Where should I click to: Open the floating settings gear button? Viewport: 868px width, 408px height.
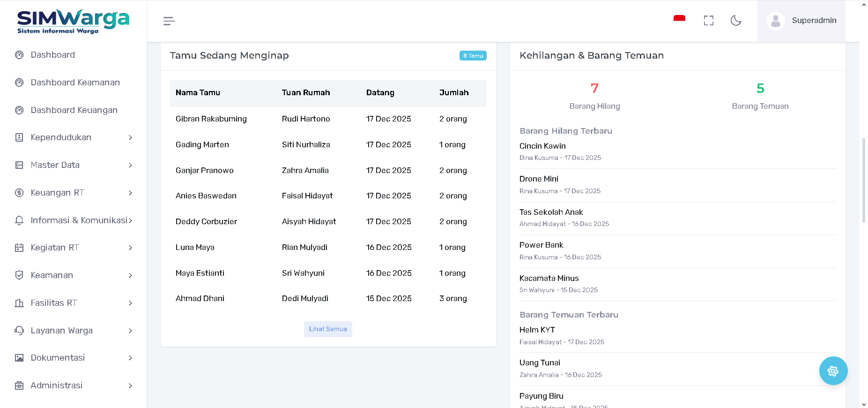pos(833,371)
